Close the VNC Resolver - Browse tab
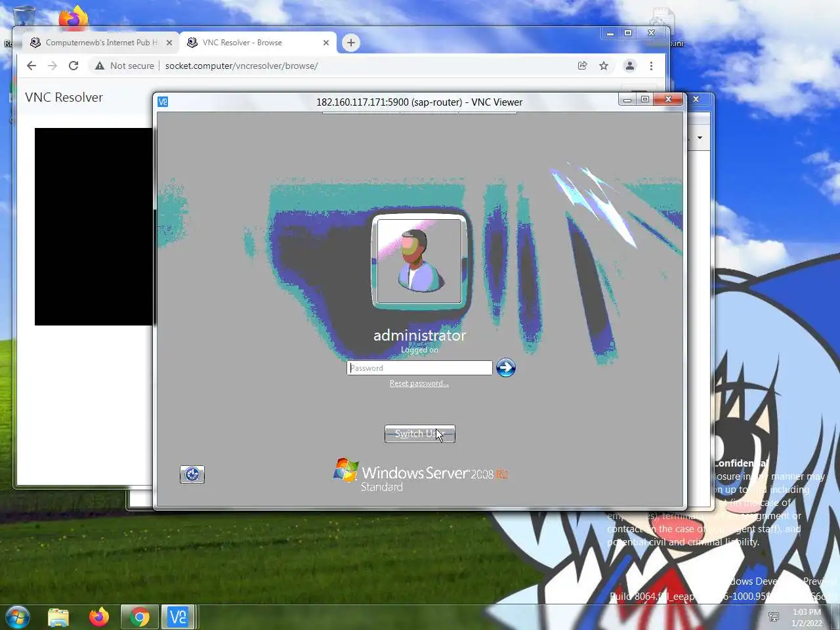The height and width of the screenshot is (630, 840). pos(326,43)
